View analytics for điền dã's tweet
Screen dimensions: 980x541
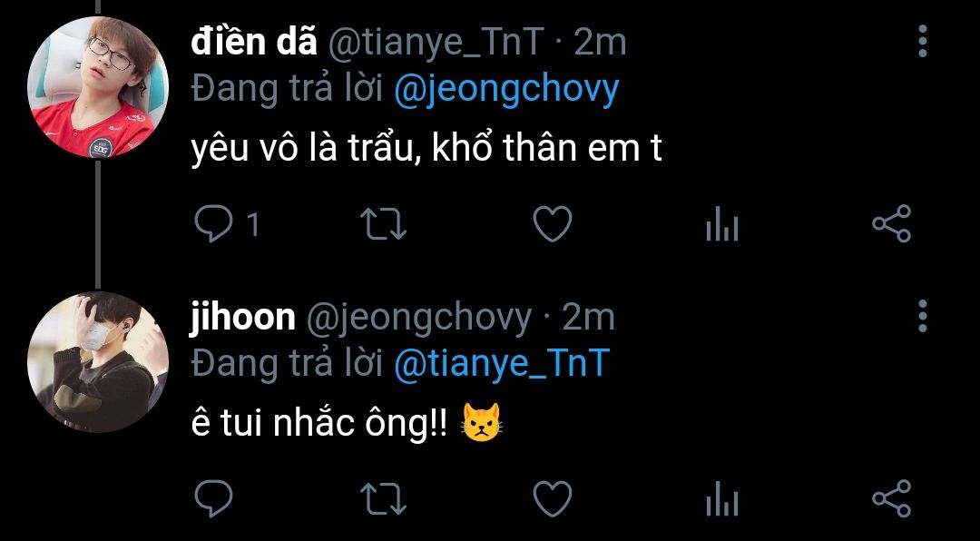(x=722, y=224)
